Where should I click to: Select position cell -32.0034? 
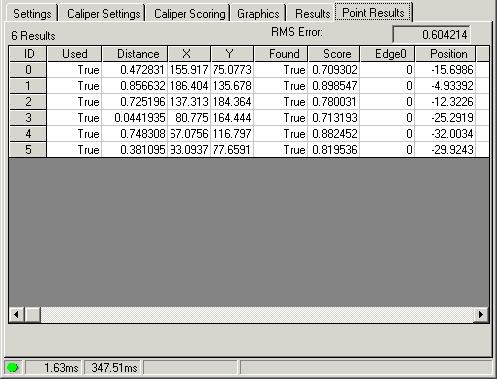[x=445, y=134]
